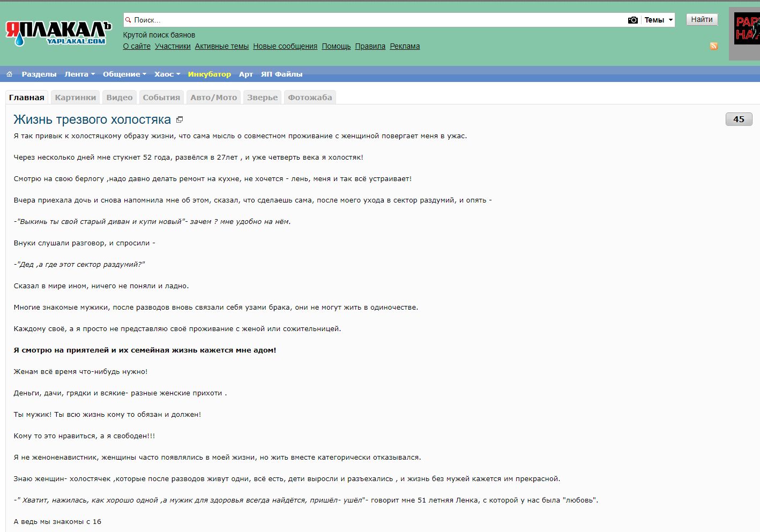Open the Правила link

point(370,46)
